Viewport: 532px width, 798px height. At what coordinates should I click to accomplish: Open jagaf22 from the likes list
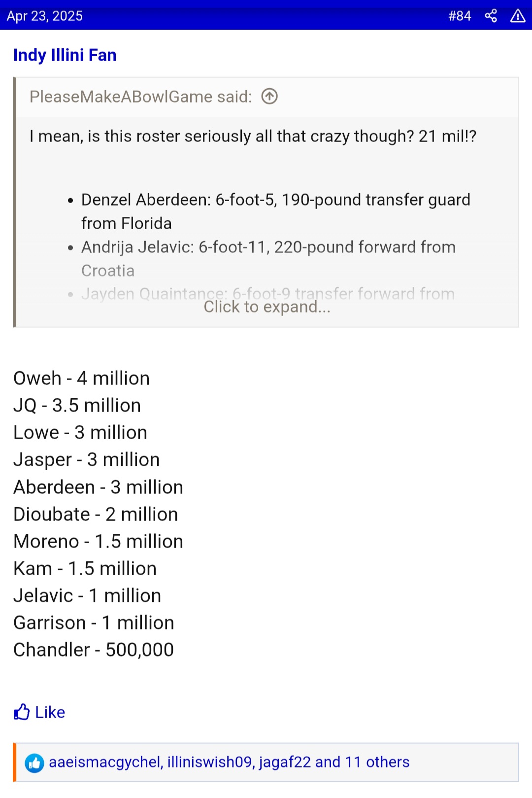[x=285, y=762]
